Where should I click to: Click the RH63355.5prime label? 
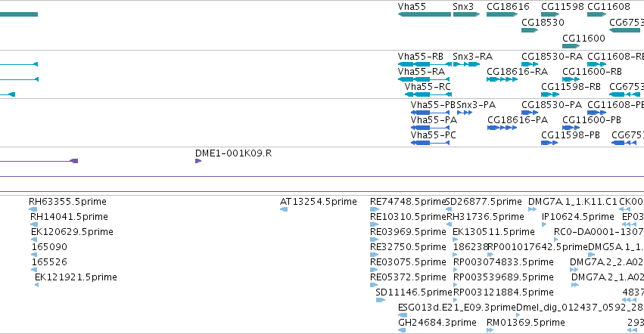tap(67, 202)
